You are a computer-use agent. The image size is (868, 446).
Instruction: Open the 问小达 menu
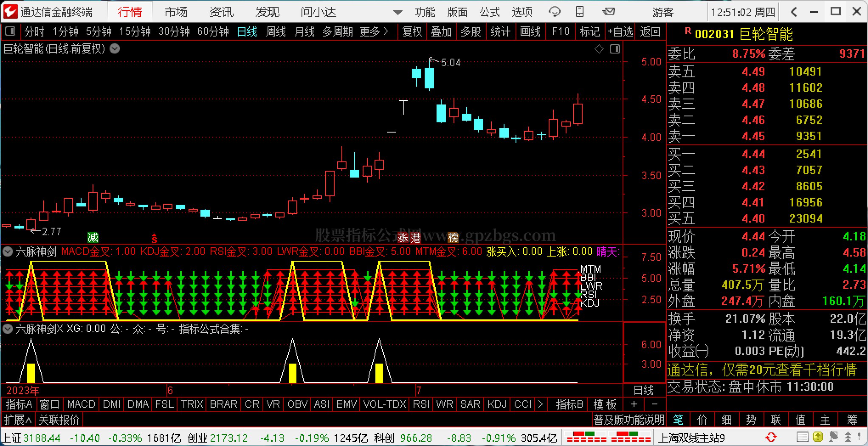tap(318, 12)
